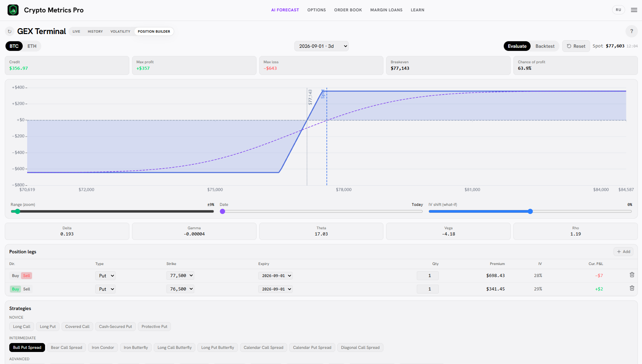This screenshot has width=642, height=364.
Task: Choose the Cash-Secured Put strategy
Action: [116, 327]
